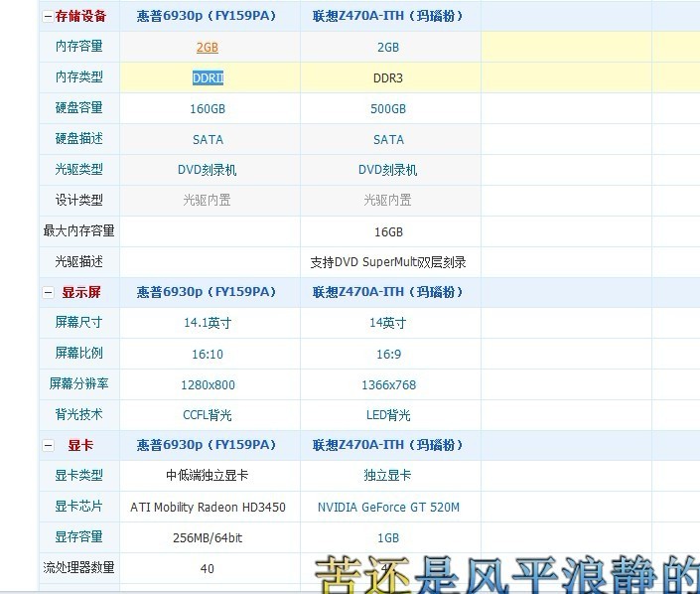Open 惠普6930p header link in 存储设备 section
Viewport: 700px width, 594px height.
[x=207, y=16]
